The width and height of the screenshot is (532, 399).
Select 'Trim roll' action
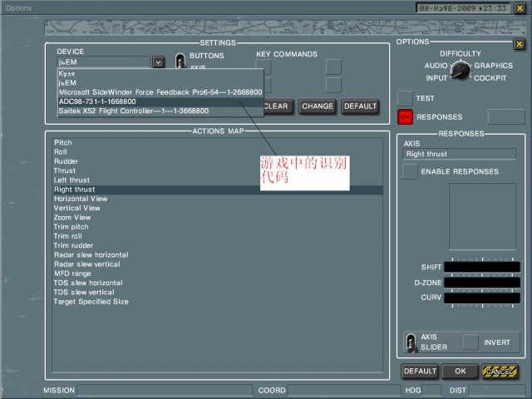(x=218, y=236)
